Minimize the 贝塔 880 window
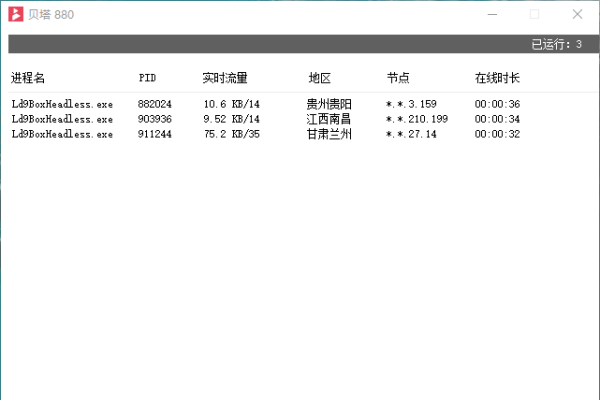Screen dimensions: 600x400 tap(491, 14)
